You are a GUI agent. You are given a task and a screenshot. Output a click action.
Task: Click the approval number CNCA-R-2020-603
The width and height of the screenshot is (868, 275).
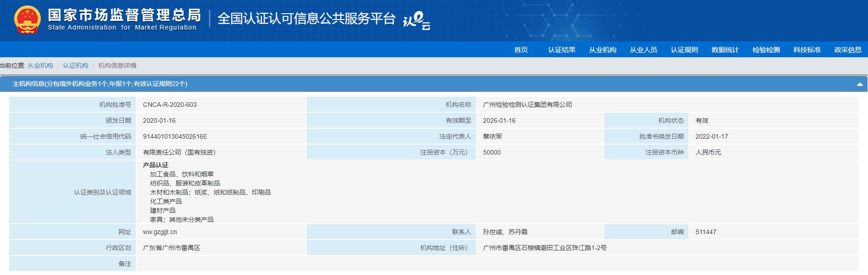pyautogui.click(x=169, y=105)
